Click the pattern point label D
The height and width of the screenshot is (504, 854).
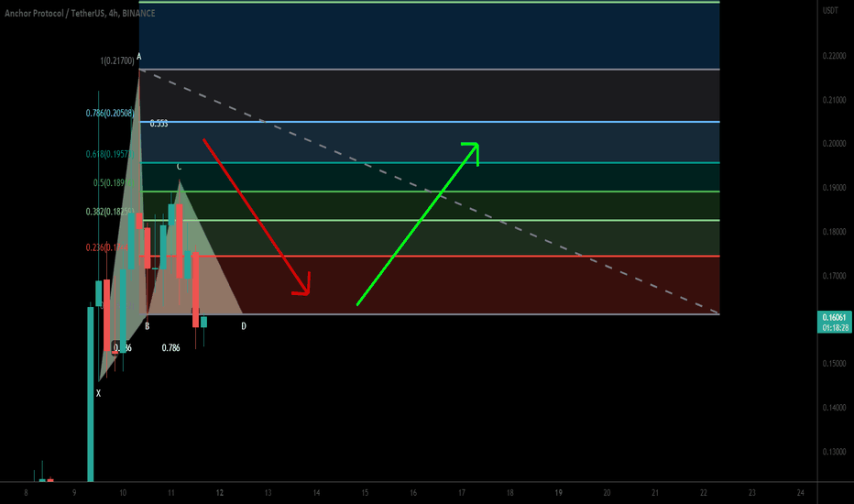(x=244, y=326)
